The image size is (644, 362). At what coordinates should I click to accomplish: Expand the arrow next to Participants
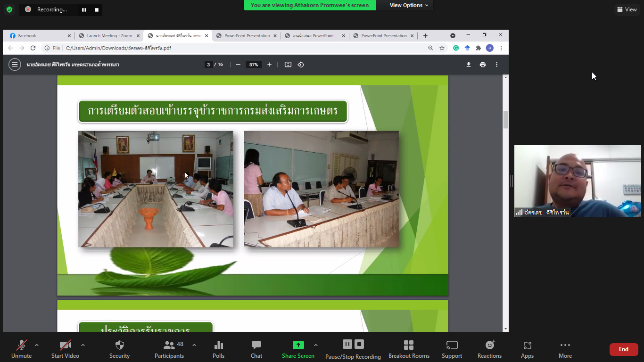(194, 345)
